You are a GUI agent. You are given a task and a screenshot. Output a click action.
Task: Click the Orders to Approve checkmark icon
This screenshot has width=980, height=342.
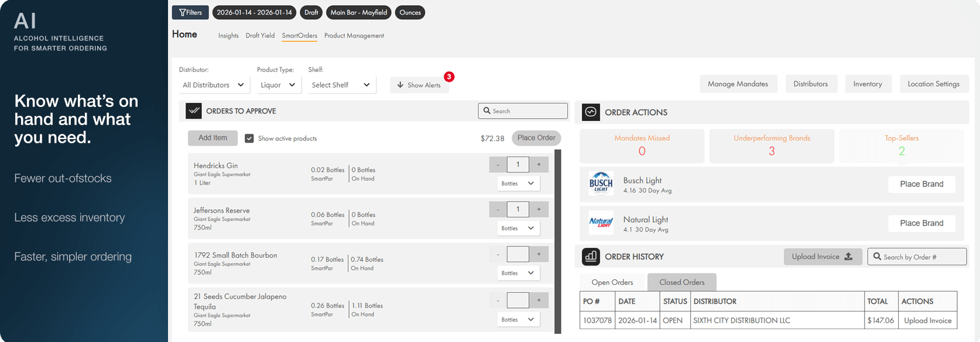tap(194, 110)
